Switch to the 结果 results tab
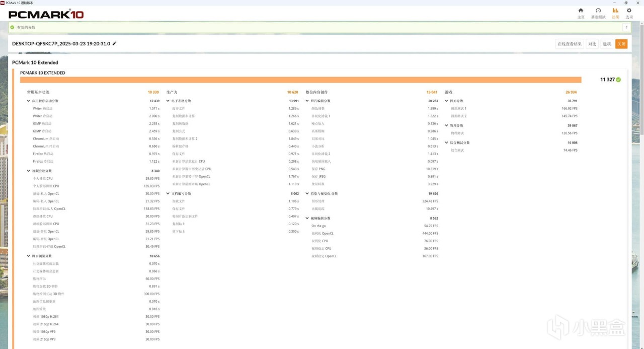This screenshot has width=644, height=349. click(615, 13)
